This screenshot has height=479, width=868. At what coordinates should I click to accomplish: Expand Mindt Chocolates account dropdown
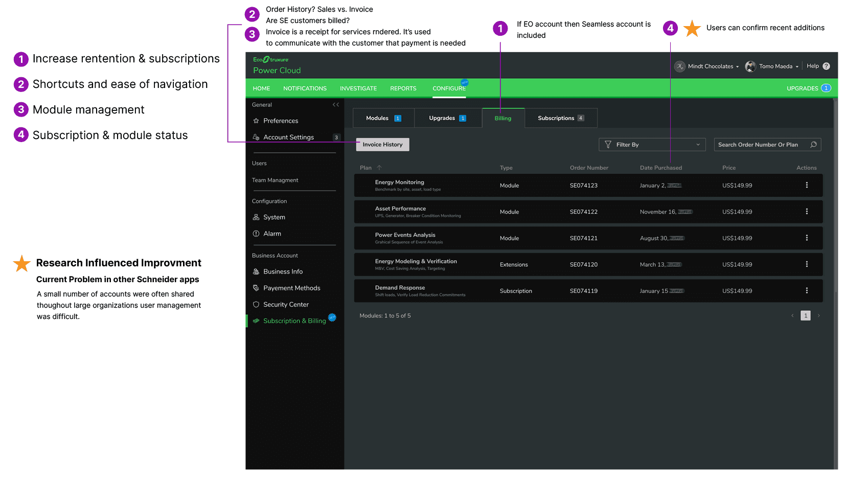point(737,67)
